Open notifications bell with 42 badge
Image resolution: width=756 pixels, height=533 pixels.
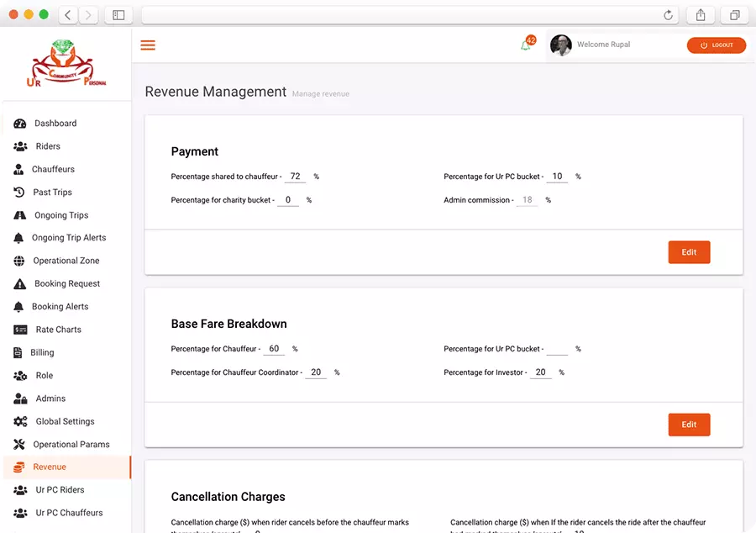[528, 44]
